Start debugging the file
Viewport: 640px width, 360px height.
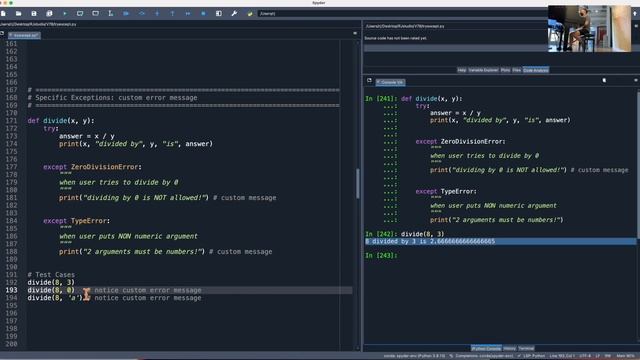click(126, 13)
